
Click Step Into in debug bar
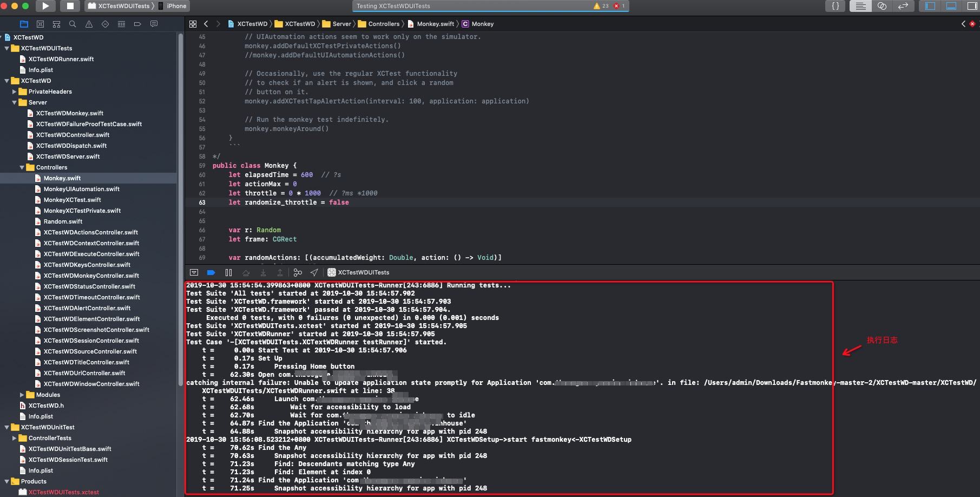tap(263, 272)
